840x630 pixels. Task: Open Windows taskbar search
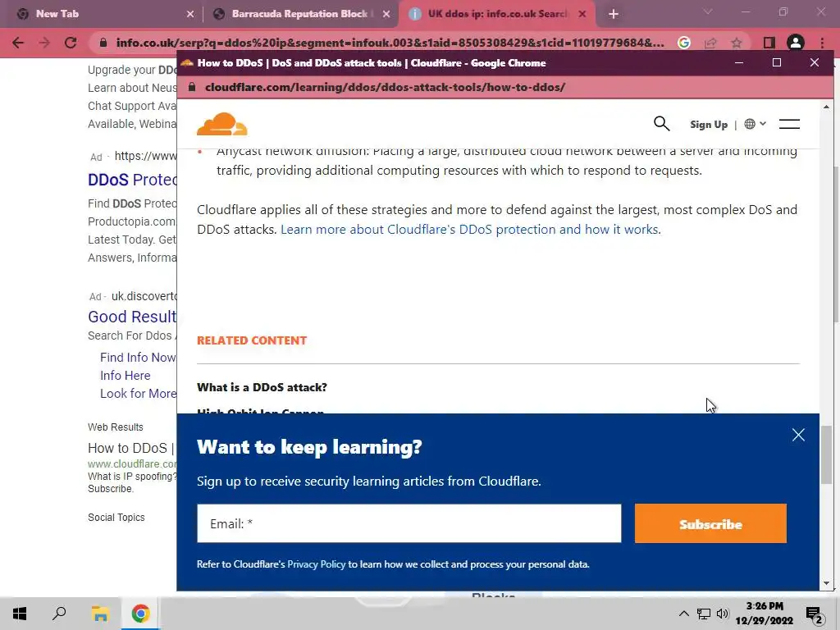59,614
